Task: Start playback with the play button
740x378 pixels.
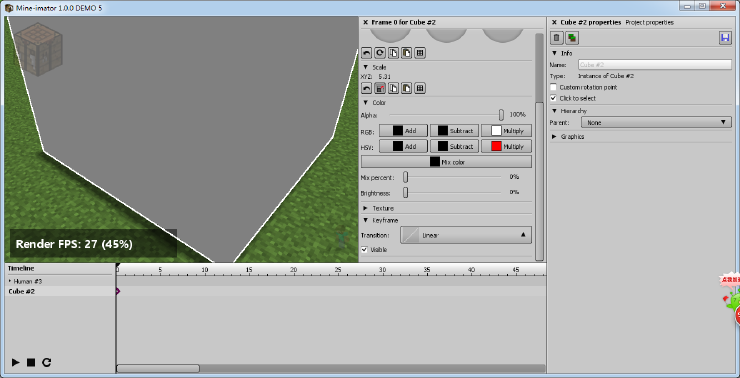Action: (16, 362)
